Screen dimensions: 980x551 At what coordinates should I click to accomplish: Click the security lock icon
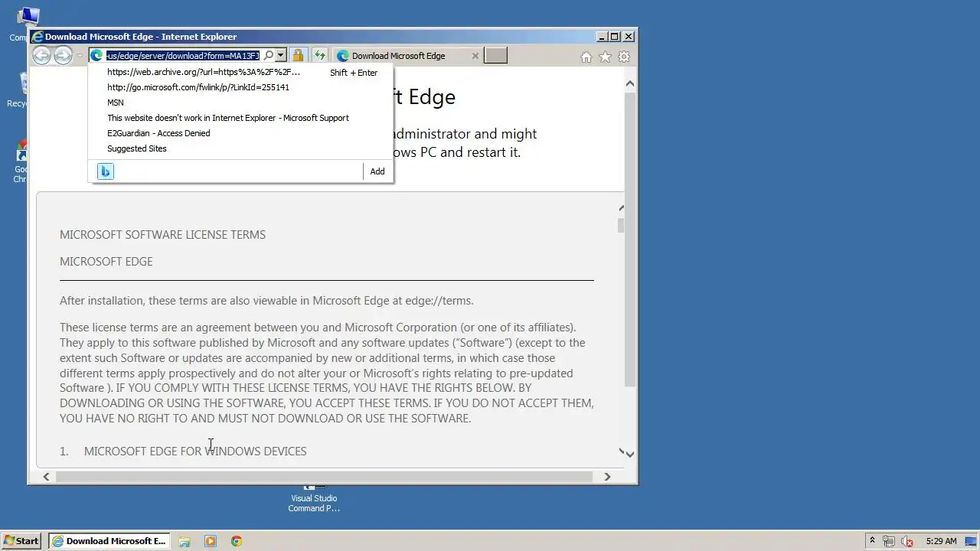pyautogui.click(x=298, y=55)
